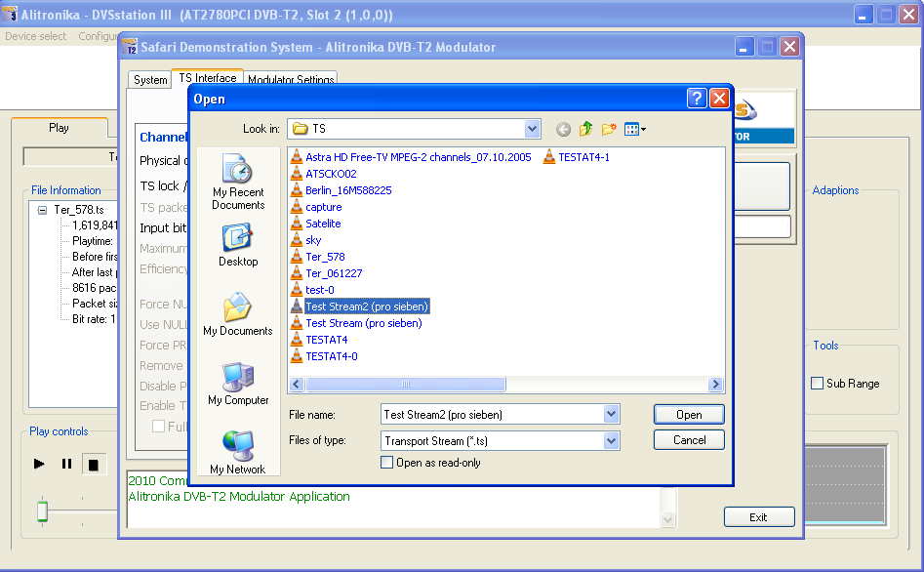Select the capture file
Image resolution: width=924 pixels, height=572 pixels.
click(x=316, y=207)
